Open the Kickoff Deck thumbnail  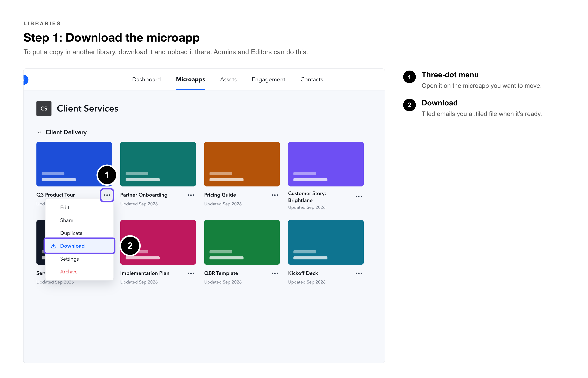[326, 242]
